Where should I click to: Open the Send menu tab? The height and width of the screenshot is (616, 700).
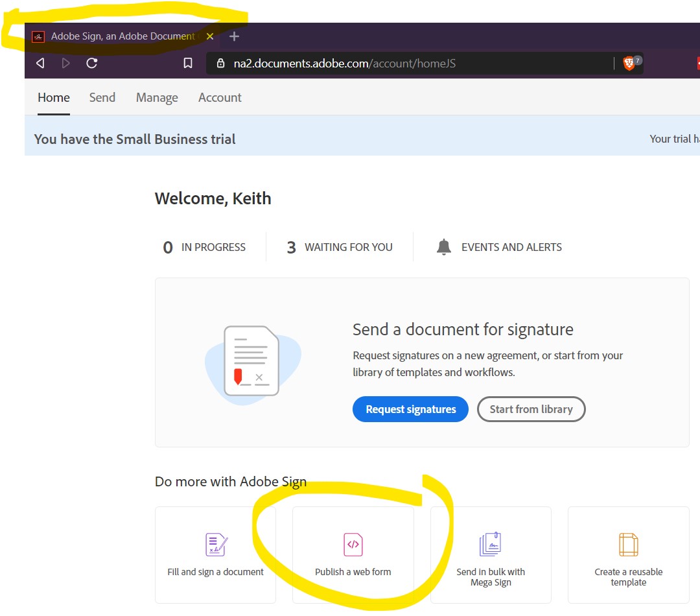(102, 97)
